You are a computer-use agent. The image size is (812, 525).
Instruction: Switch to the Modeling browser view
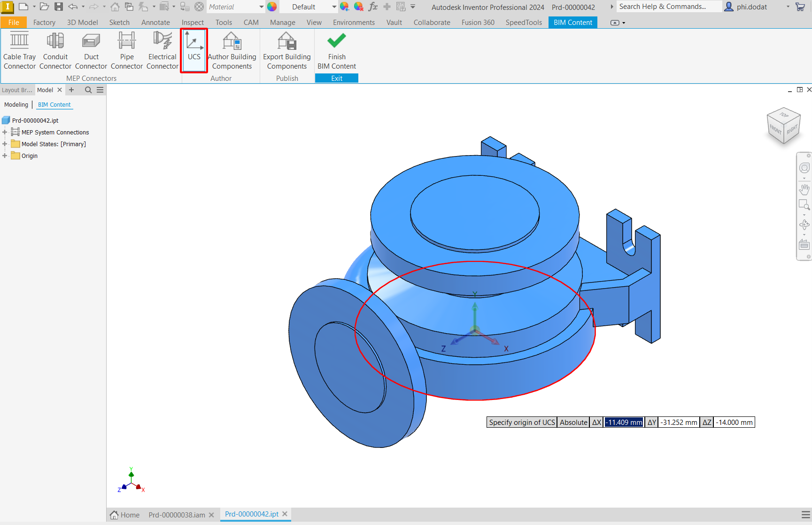coord(16,104)
